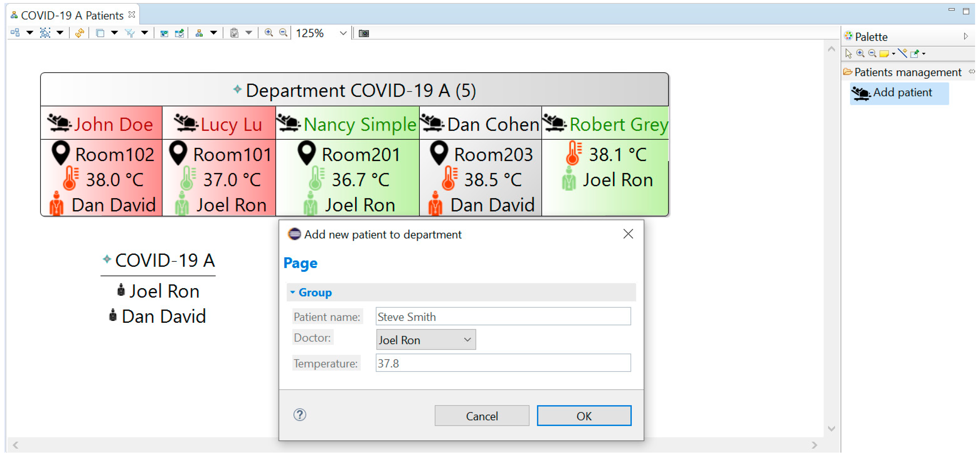
Task: Click the camera export image icon
Action: tap(364, 33)
